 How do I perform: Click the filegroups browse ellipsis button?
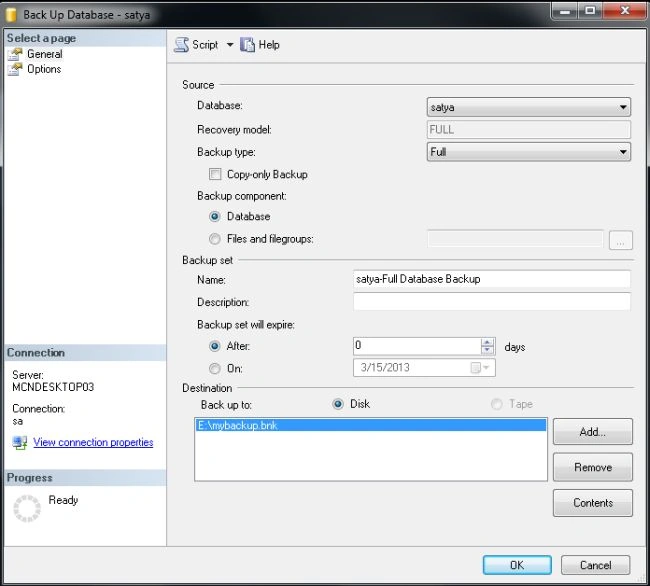[621, 240]
